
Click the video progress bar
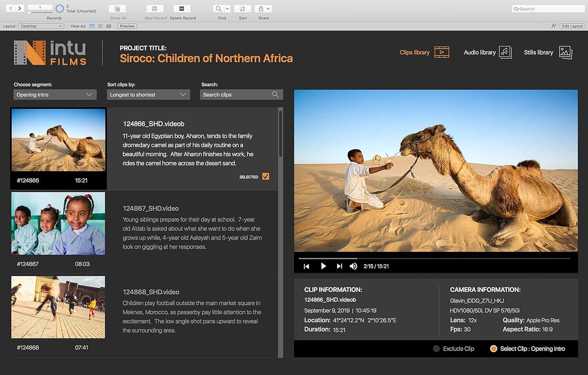coord(434,258)
